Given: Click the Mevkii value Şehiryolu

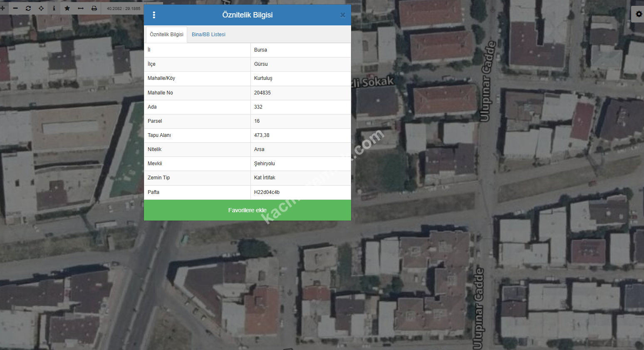Looking at the screenshot, I should (264, 164).
